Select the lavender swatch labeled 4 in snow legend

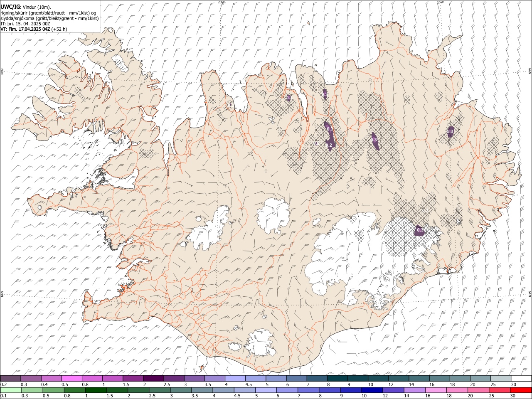pyautogui.click(x=234, y=378)
